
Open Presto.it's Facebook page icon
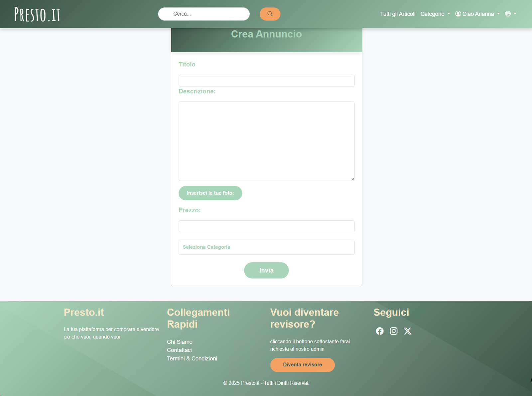[379, 331]
